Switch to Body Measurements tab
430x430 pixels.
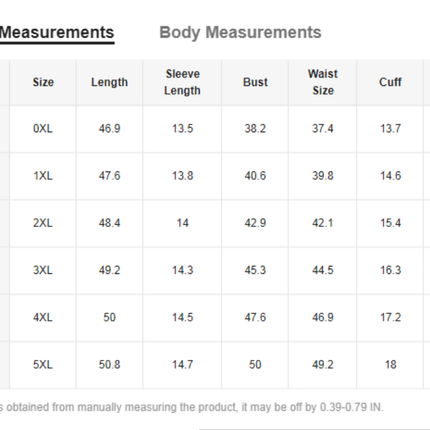click(x=240, y=33)
